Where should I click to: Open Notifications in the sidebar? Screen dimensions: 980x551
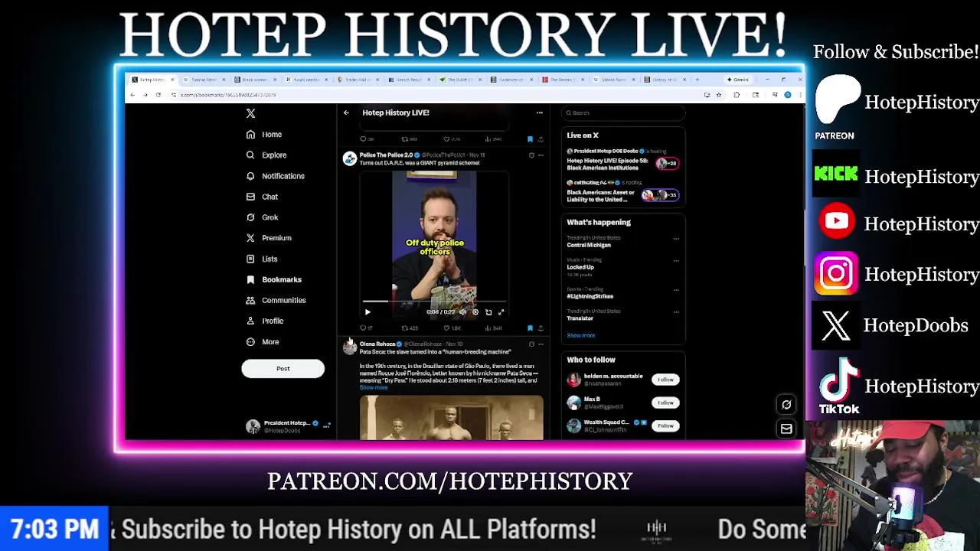point(275,176)
